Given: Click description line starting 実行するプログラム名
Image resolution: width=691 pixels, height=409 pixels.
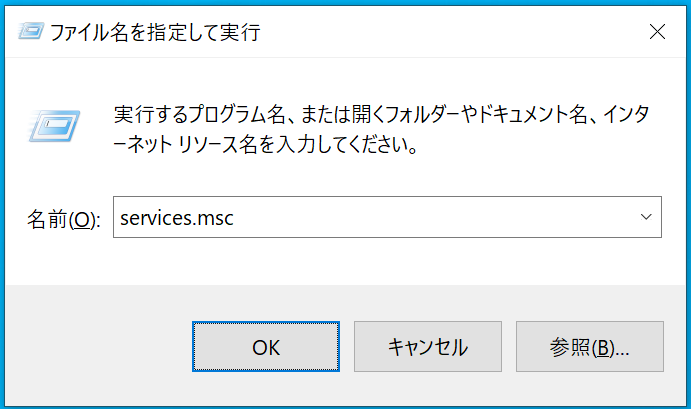Looking at the screenshot, I should tap(382, 114).
